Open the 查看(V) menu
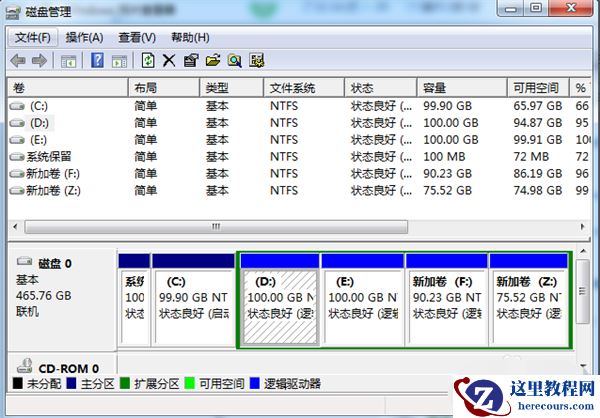The image size is (600, 418). (137, 38)
